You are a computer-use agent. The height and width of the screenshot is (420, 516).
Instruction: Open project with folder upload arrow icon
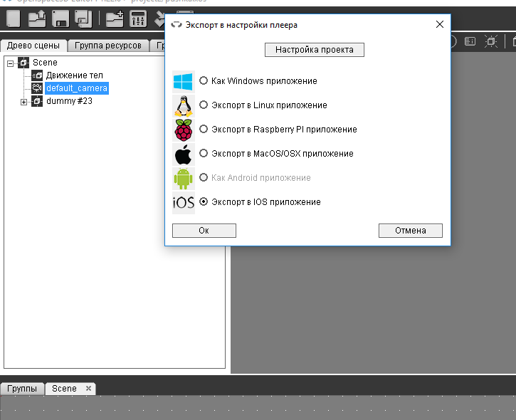[37, 19]
